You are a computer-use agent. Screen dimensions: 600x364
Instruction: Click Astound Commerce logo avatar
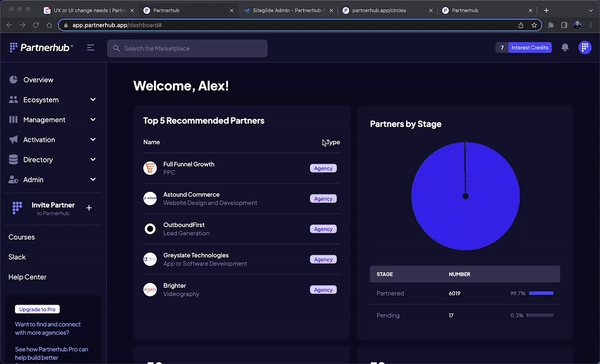click(150, 198)
